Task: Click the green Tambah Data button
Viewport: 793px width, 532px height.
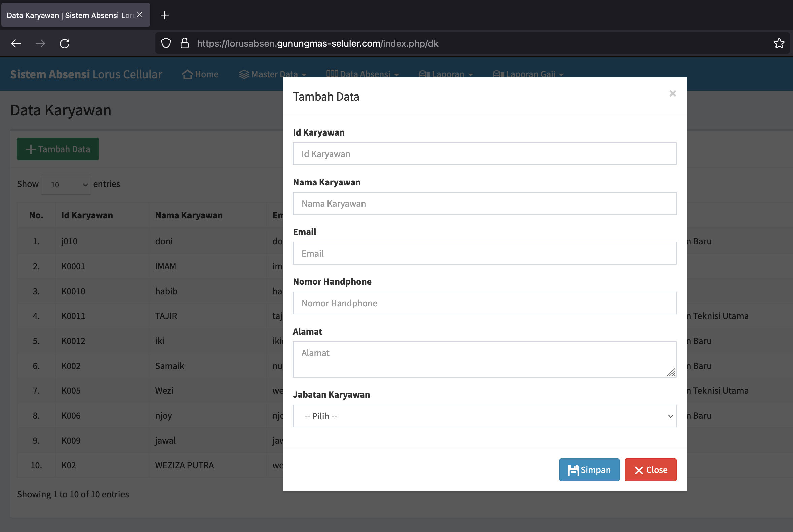Action: pos(58,149)
